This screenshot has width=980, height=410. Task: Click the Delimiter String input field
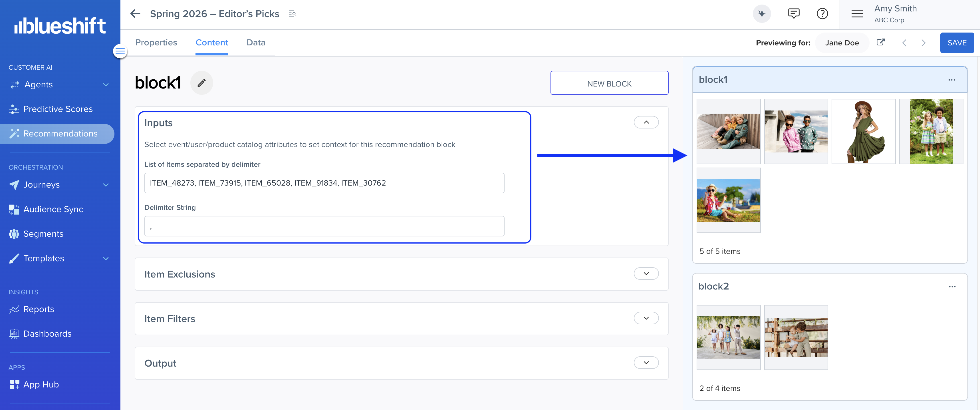click(324, 226)
